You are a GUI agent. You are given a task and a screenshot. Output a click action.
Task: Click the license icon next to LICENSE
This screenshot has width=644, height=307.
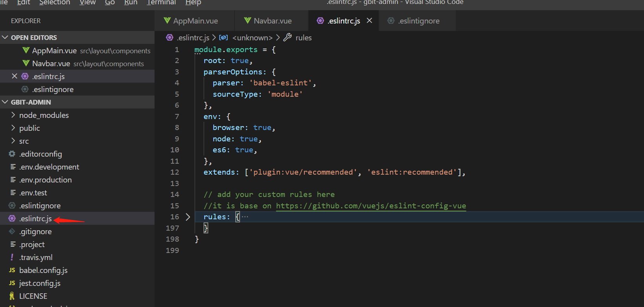(x=12, y=296)
